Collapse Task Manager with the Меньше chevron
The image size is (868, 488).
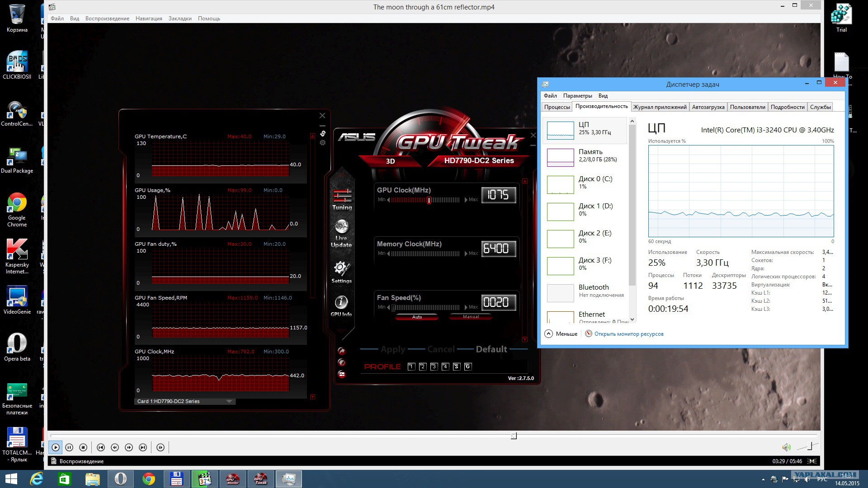tap(549, 334)
